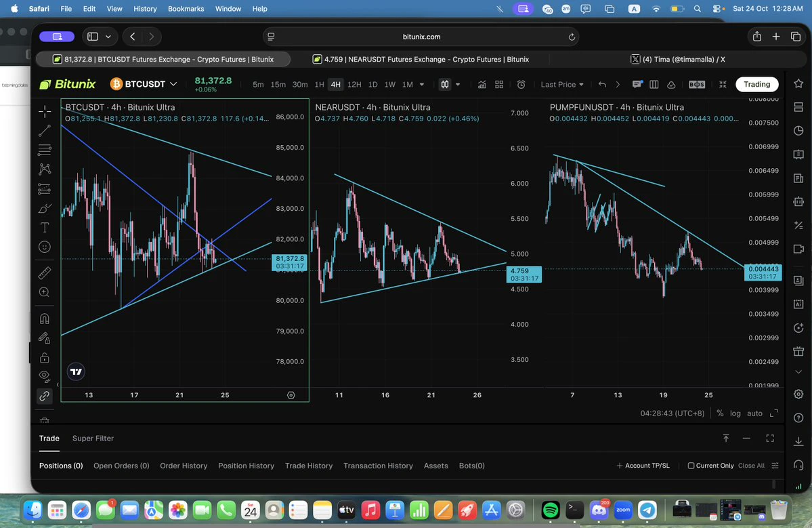
Task: Open Telegram from the Dock
Action: (x=647, y=510)
